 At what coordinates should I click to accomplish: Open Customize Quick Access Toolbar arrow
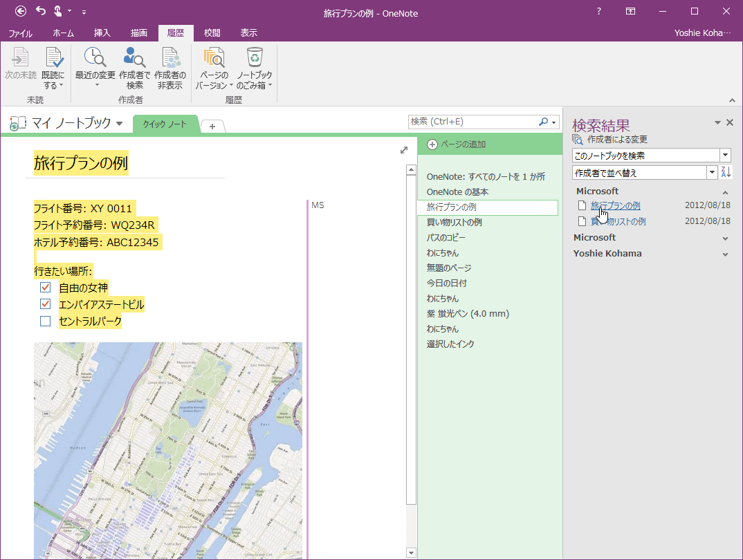(84, 12)
